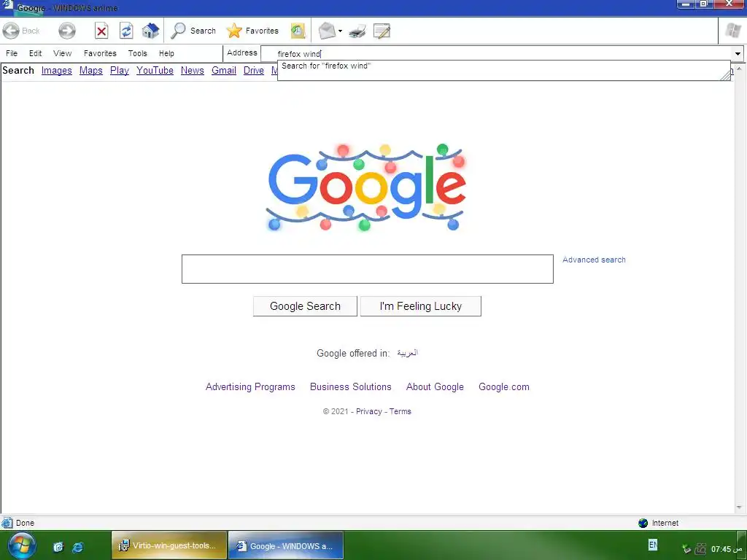Open Advertising Programs link
The image size is (747, 560).
(x=250, y=386)
